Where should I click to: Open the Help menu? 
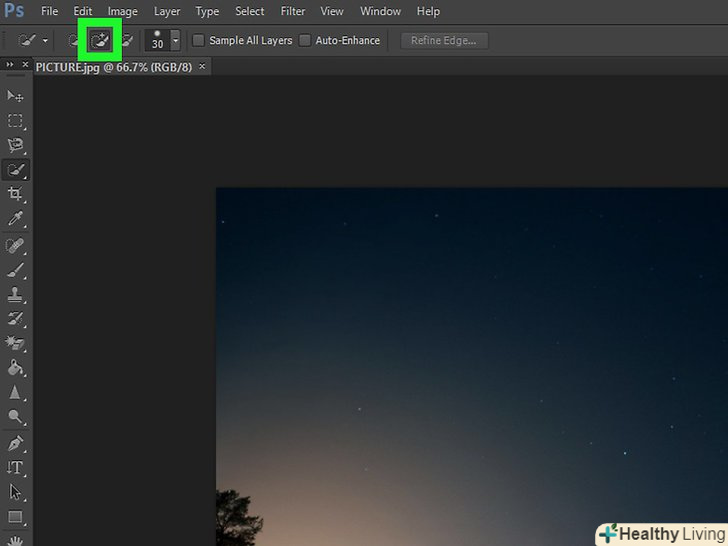click(x=428, y=11)
